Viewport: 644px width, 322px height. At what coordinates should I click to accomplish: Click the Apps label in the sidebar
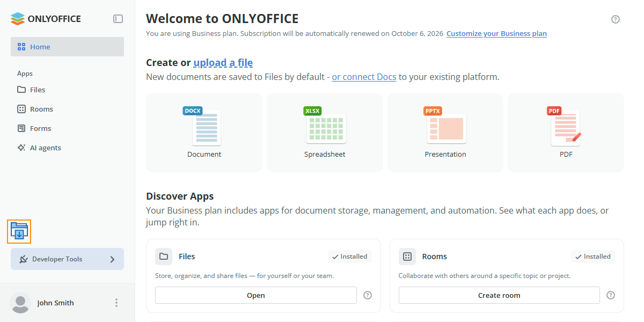pos(25,74)
